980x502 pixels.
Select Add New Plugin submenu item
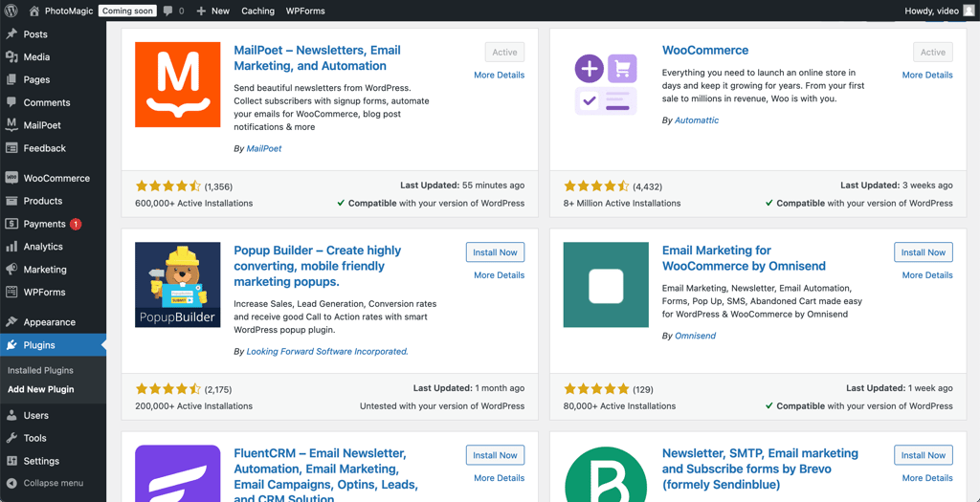(x=40, y=389)
